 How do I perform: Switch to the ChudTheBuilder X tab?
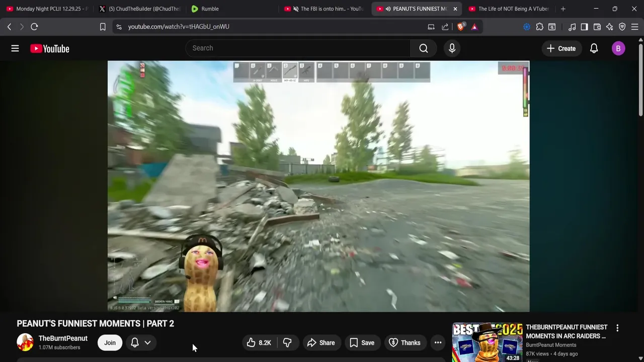point(140,9)
